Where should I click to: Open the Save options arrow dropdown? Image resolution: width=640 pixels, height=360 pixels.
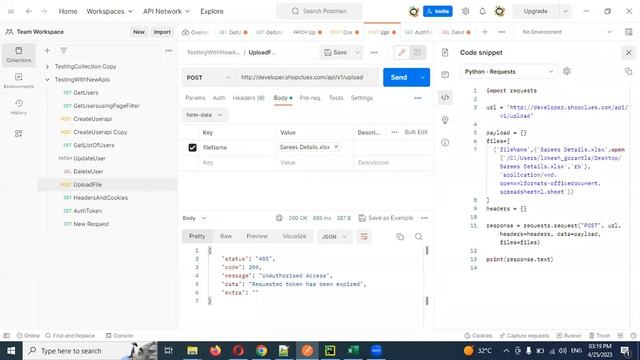click(x=357, y=52)
